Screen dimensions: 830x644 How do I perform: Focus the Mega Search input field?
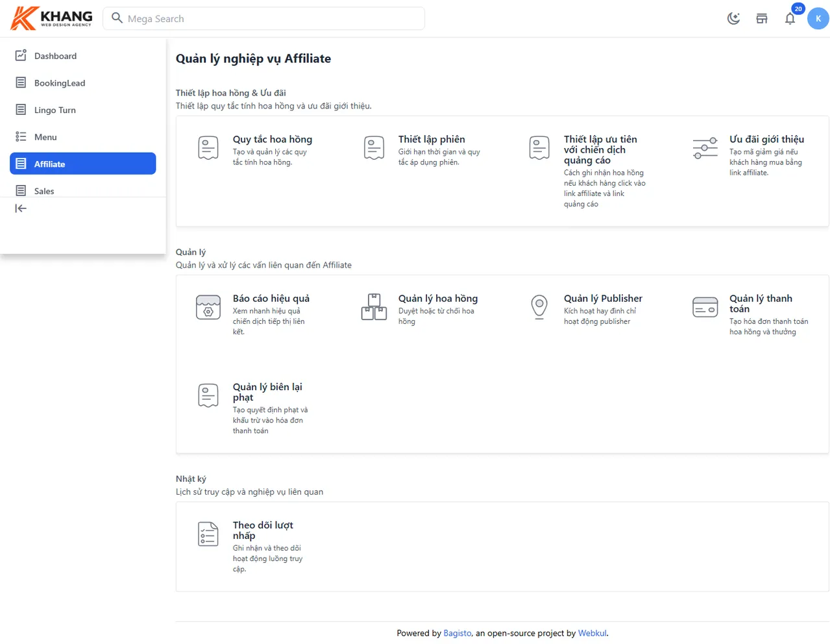264,18
